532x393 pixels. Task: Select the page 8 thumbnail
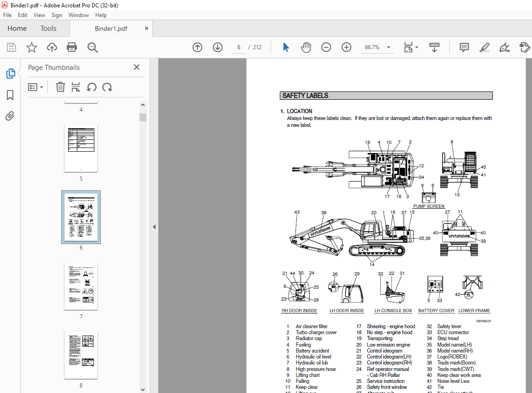81,355
